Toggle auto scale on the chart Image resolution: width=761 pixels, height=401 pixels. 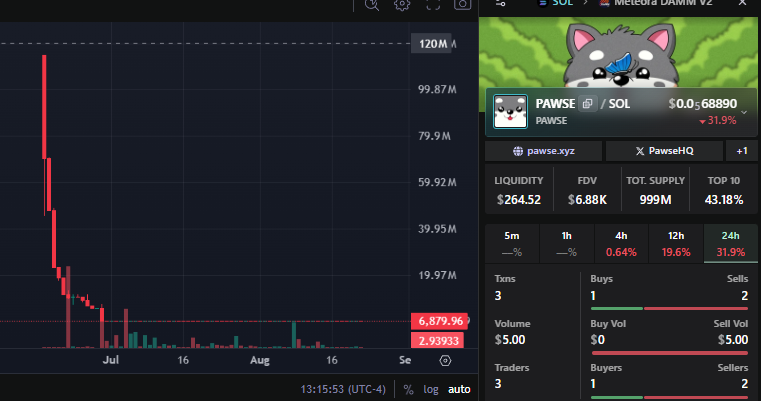459,389
